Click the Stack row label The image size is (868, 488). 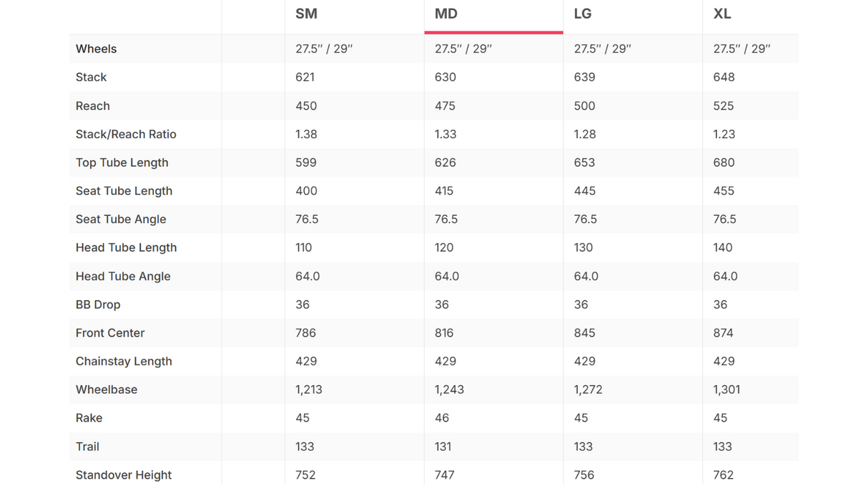(91, 77)
